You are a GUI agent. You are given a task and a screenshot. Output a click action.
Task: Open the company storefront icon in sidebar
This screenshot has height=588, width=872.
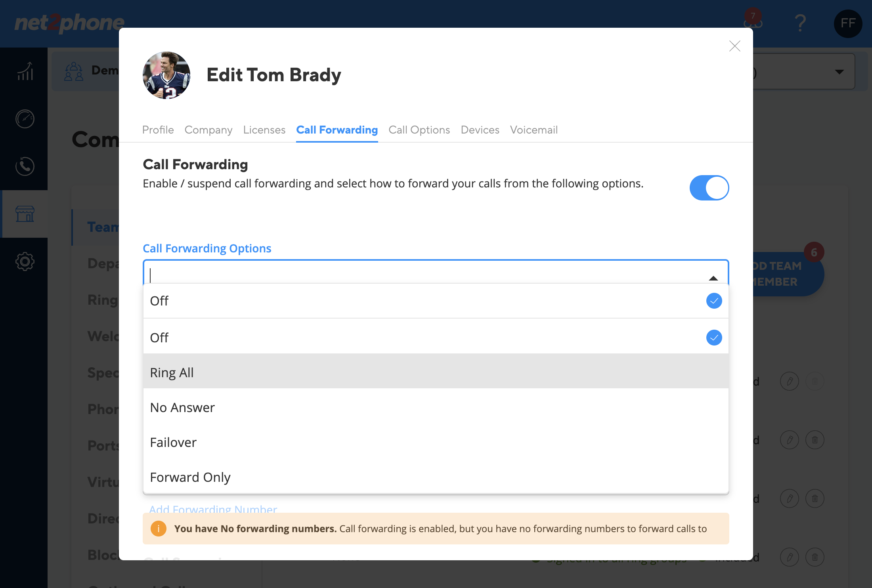25,214
